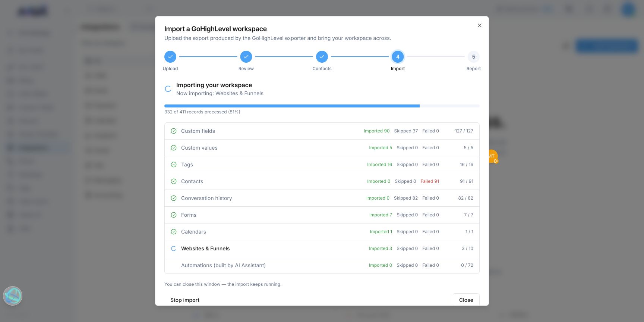Screen dimensions: 644x322
Task: Click the Contacts step checkmark circle
Action: point(322,57)
